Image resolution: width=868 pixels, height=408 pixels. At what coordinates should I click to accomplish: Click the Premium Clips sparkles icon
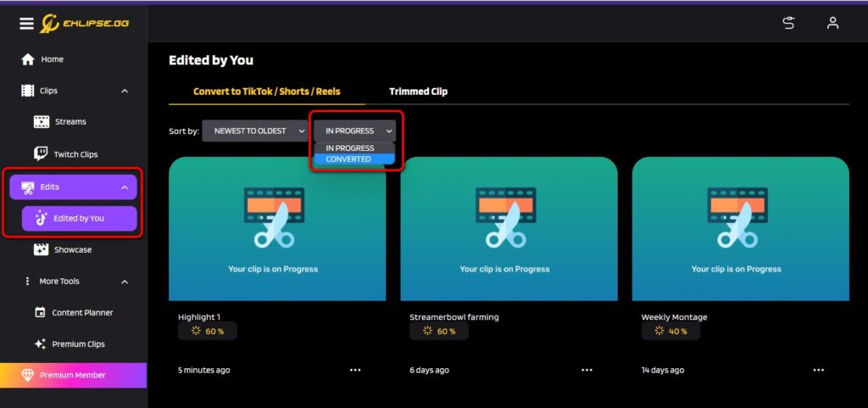40,344
